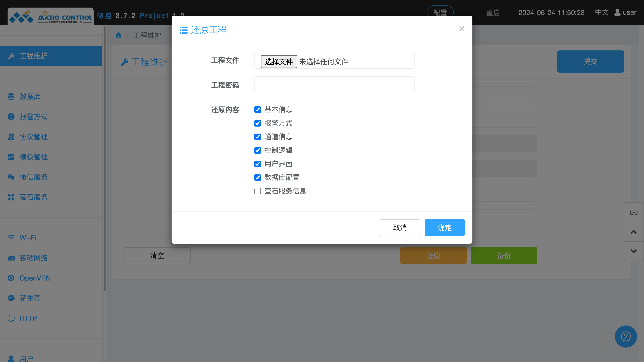Click the scroll up chevron button
Screen dimensions: 644x362
coord(634,232)
